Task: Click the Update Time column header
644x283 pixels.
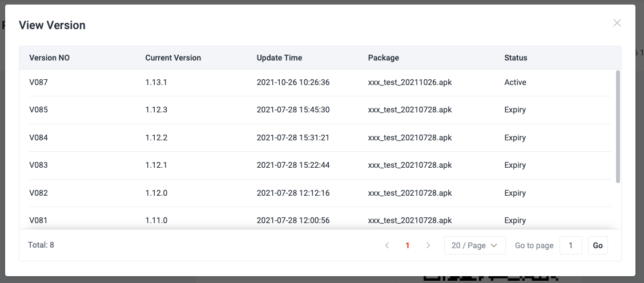Action: pos(279,58)
